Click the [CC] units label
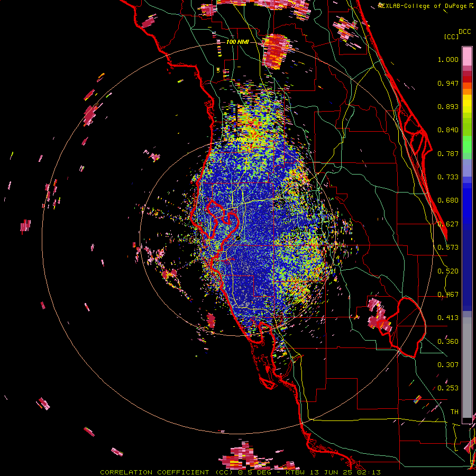 click(x=452, y=36)
